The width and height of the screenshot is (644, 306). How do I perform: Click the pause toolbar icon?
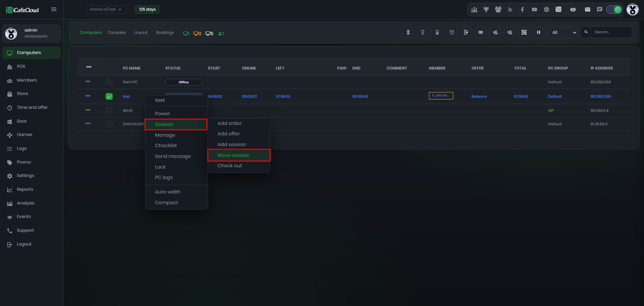pyautogui.click(x=539, y=33)
